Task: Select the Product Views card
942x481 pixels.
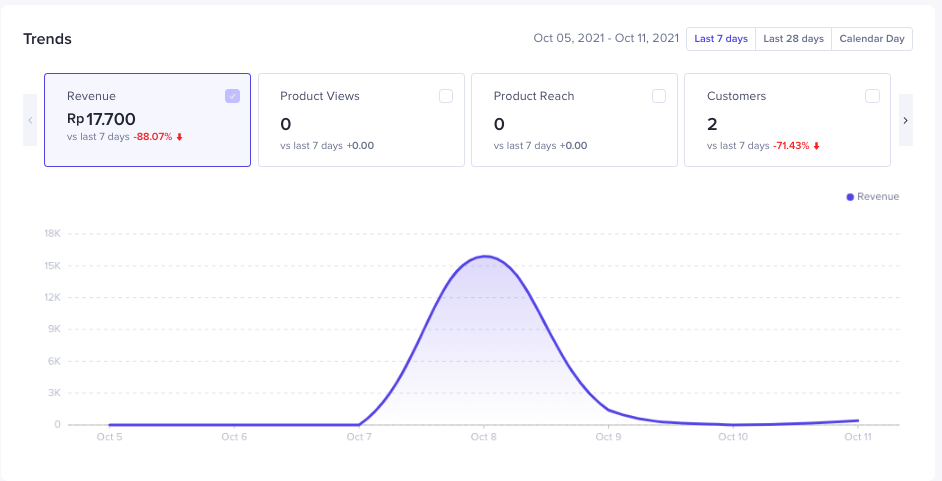Action: tap(361, 120)
